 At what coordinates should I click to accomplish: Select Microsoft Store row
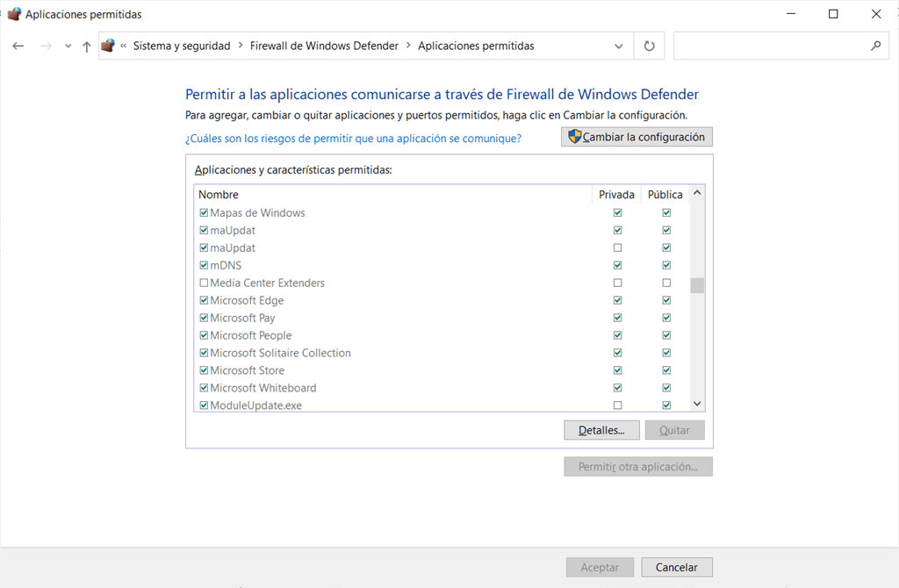coord(442,370)
